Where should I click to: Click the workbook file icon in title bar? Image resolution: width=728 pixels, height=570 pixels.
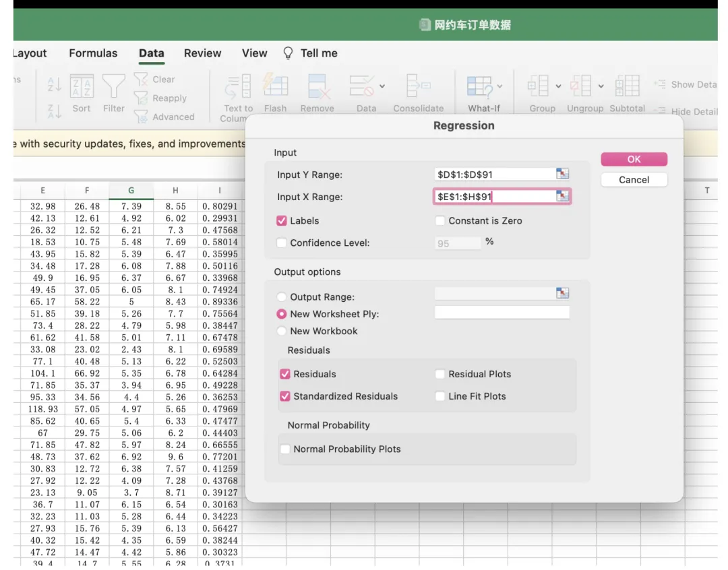(425, 25)
